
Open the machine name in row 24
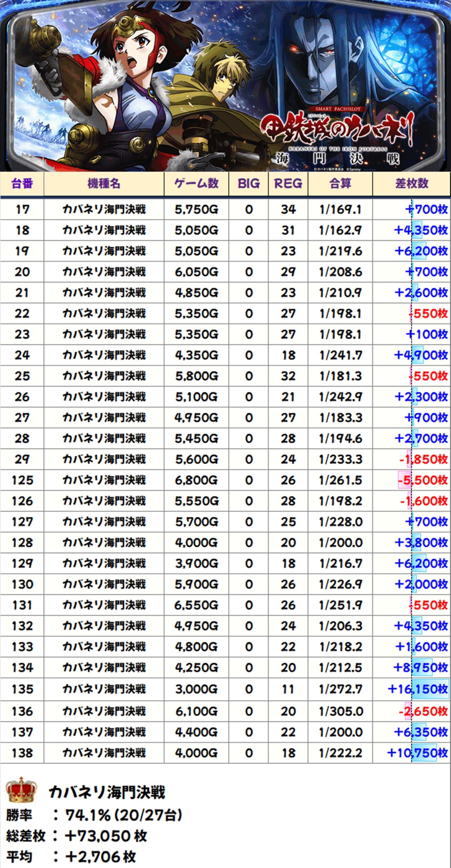(x=104, y=355)
